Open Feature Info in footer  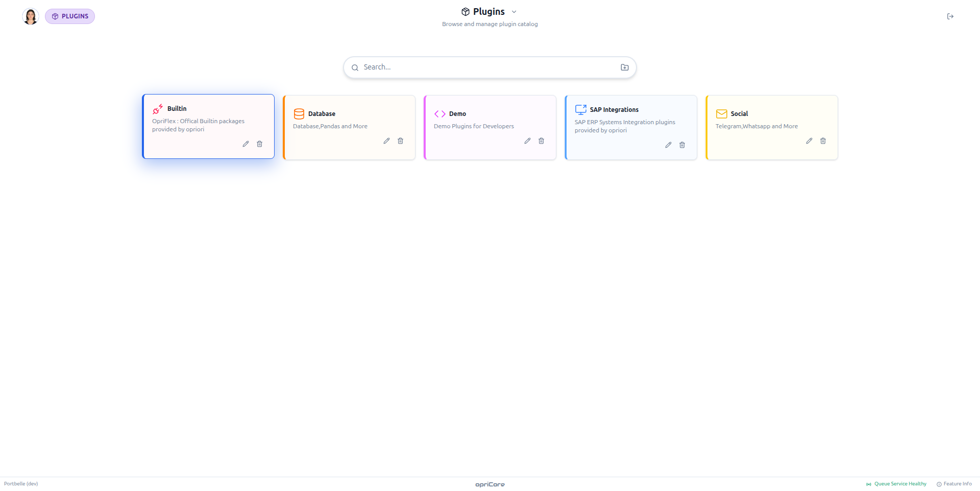click(x=954, y=484)
